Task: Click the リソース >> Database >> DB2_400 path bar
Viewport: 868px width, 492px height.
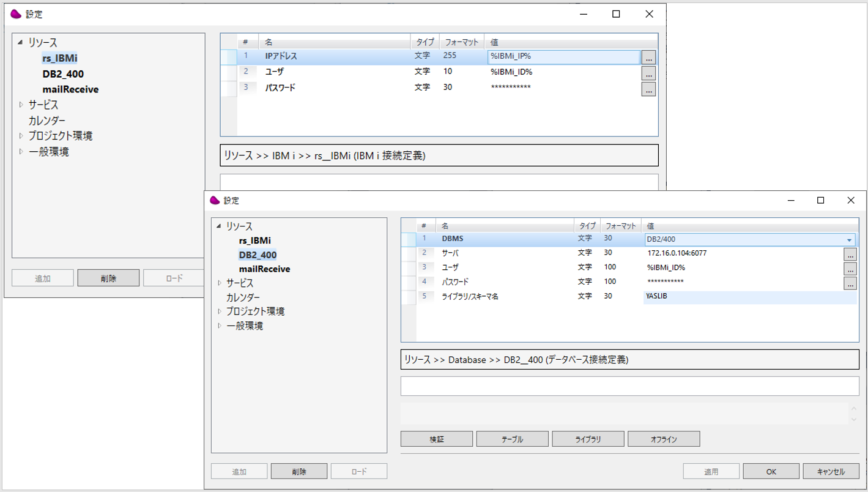Action: click(x=629, y=359)
